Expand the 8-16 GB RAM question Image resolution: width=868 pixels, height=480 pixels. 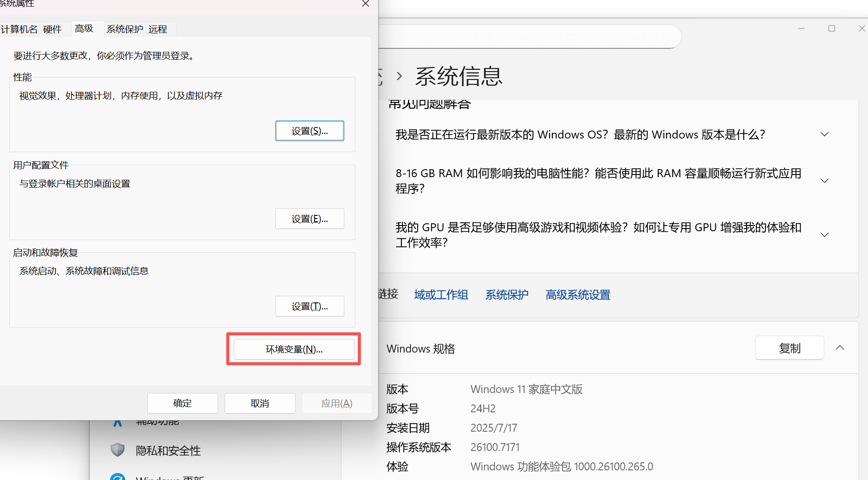point(824,180)
